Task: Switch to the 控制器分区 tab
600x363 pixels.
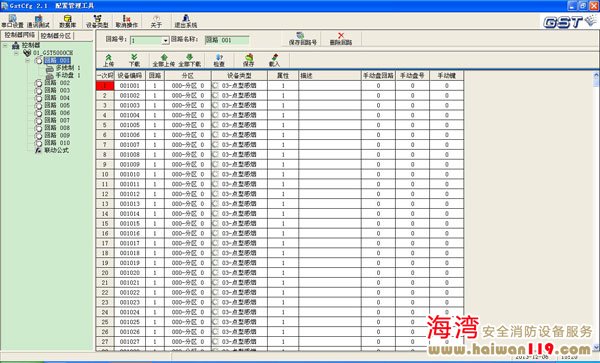Action: click(56, 36)
